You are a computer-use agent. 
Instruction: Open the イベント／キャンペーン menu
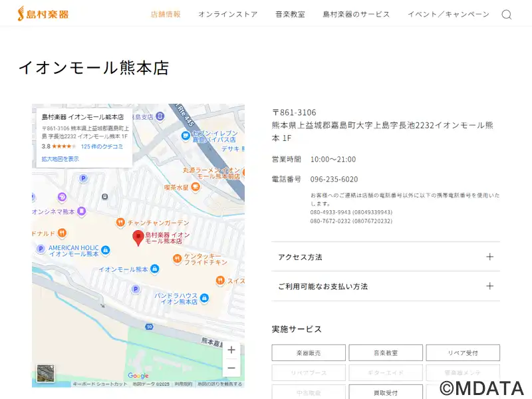click(x=448, y=14)
